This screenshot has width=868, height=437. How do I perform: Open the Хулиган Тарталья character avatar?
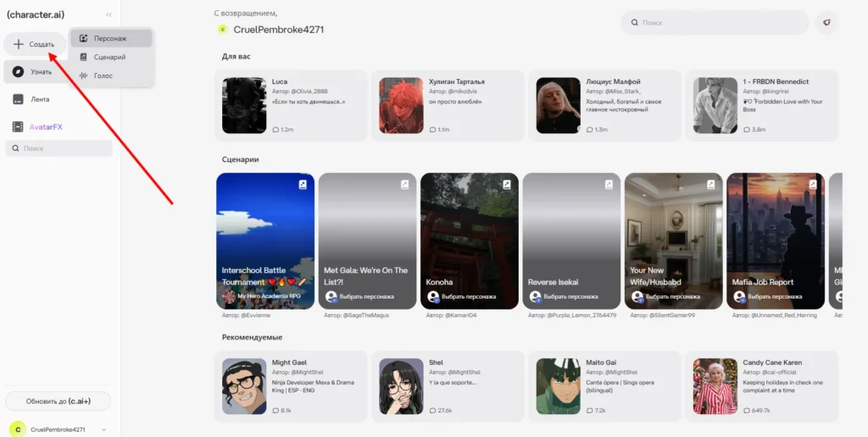401,105
